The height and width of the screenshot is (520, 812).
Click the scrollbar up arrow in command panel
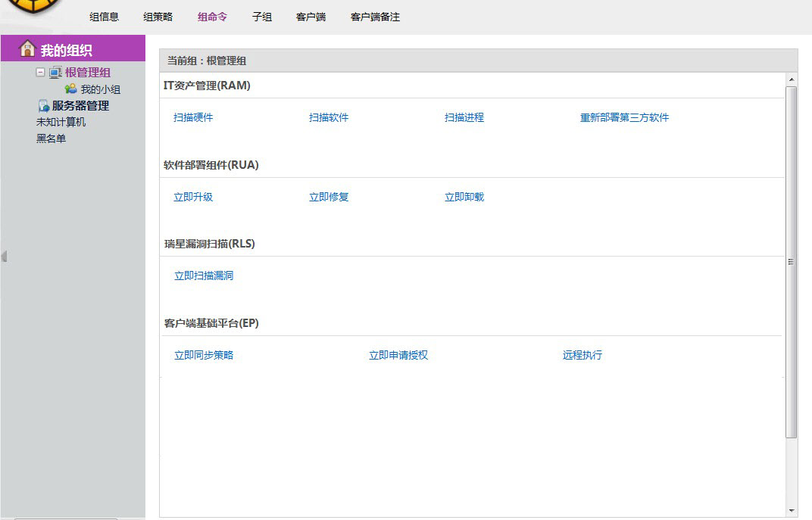coord(792,79)
